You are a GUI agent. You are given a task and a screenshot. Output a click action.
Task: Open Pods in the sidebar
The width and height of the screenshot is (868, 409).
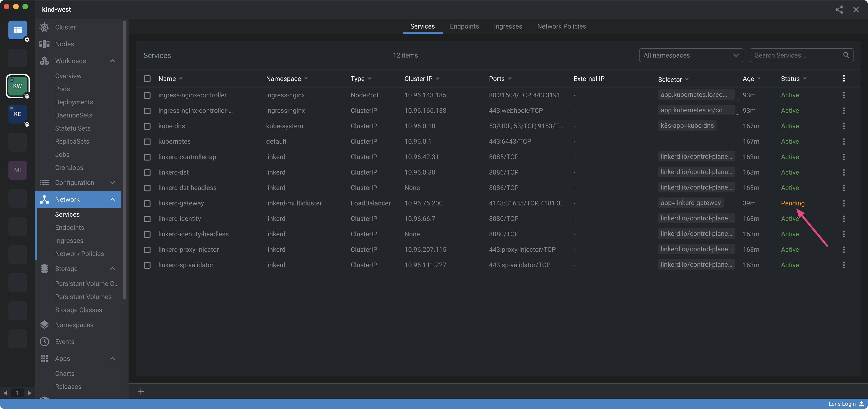(62, 89)
